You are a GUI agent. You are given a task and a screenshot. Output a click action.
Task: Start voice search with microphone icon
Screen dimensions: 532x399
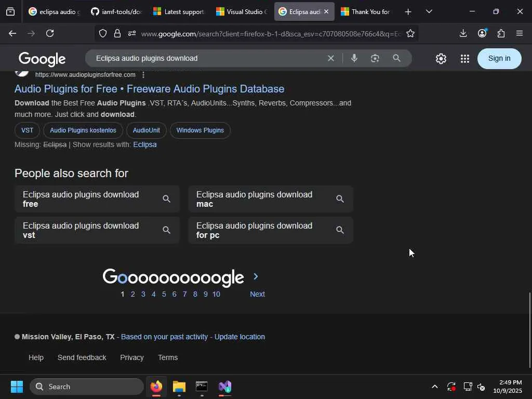pyautogui.click(x=354, y=58)
